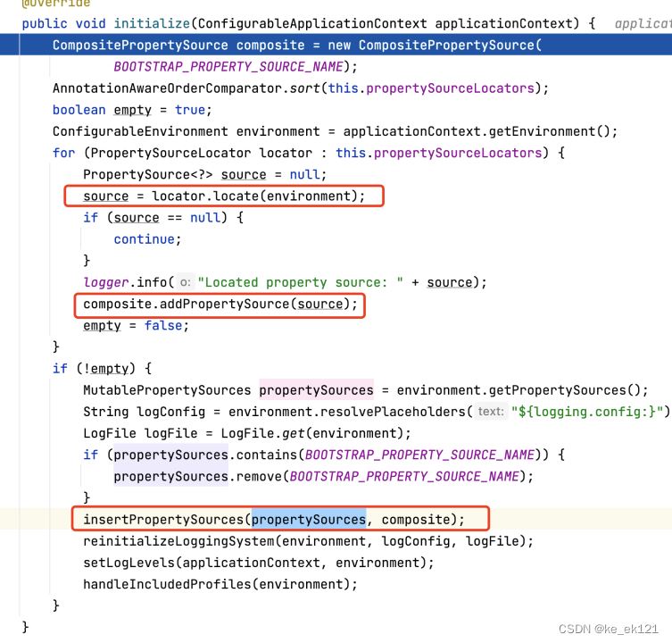
Task: Click composite.addPropertySource(source) statement
Action: (x=220, y=305)
